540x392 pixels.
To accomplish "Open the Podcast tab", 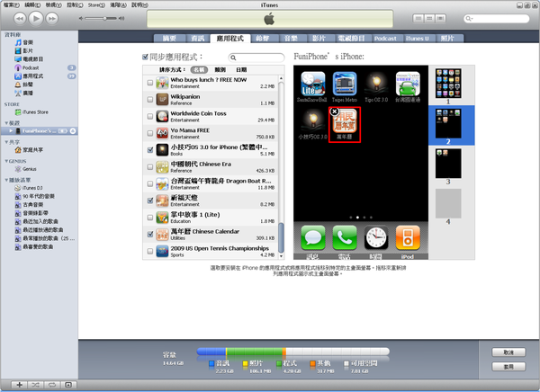I will 385,39.
